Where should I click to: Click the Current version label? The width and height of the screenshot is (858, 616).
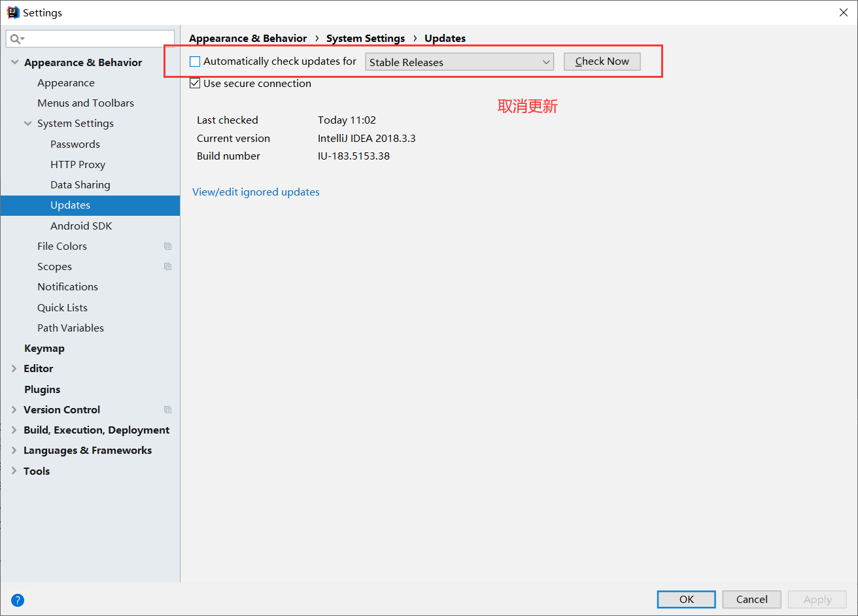pos(233,139)
